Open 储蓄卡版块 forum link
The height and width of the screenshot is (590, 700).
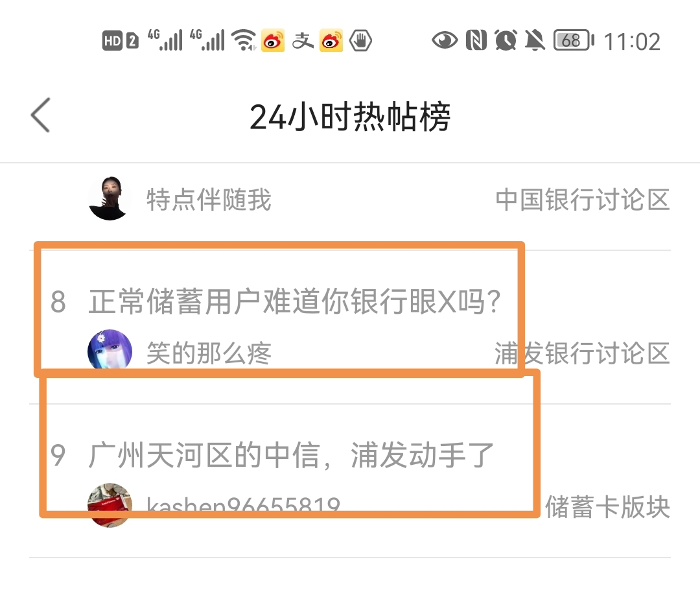point(607,507)
